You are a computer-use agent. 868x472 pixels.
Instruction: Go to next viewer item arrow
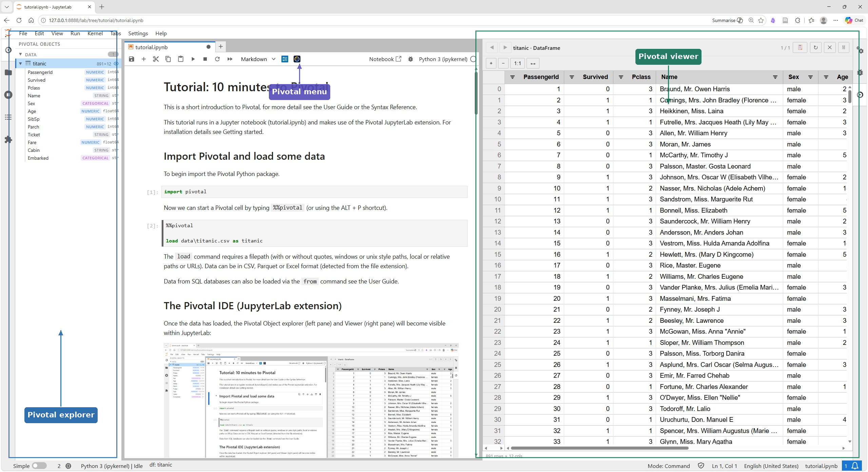click(x=505, y=47)
